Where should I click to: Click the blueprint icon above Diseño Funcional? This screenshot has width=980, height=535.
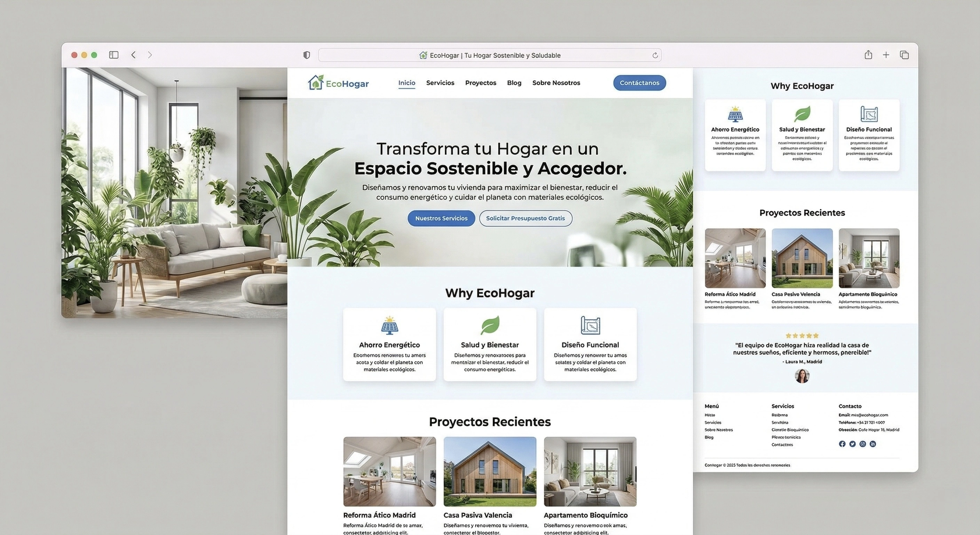[x=590, y=325]
